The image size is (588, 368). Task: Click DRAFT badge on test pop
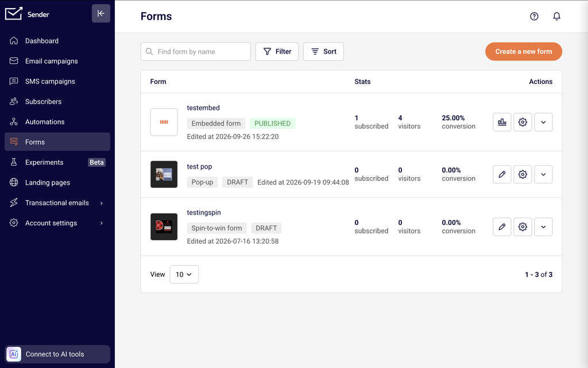[237, 182]
